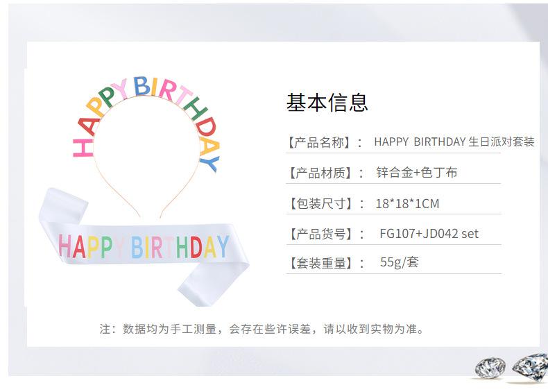Click the left diamond icon
The image size is (548, 392).
[491, 368]
